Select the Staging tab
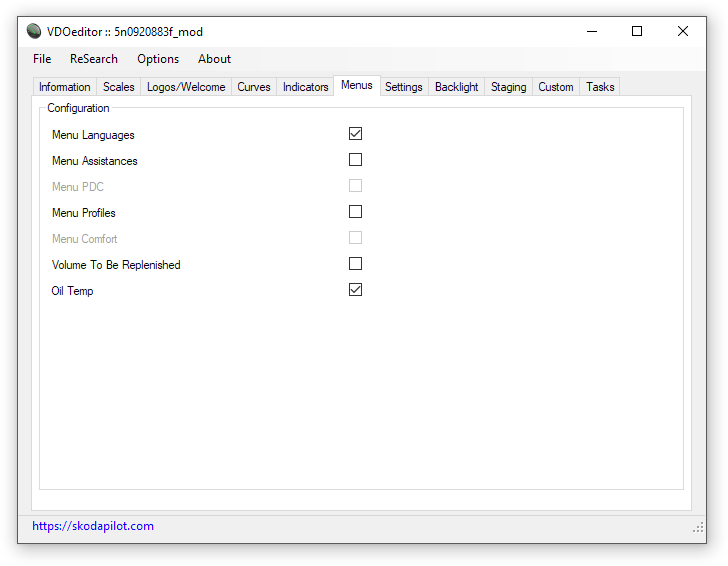 coord(508,87)
